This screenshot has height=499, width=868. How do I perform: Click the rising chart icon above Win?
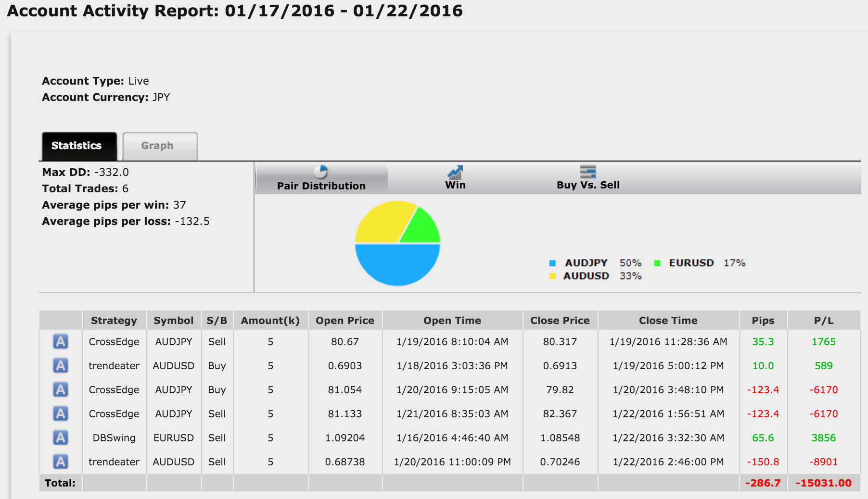click(x=455, y=172)
